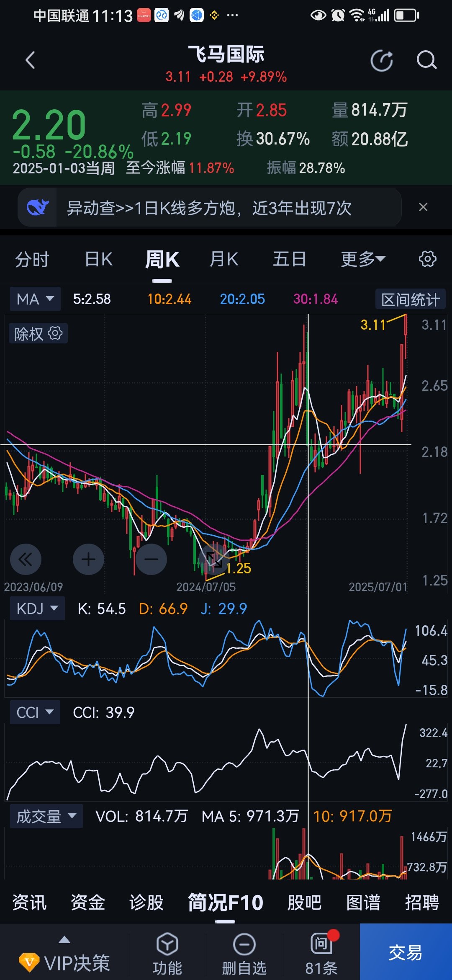
Task: Switch to the 月K tab
Action: (224, 259)
